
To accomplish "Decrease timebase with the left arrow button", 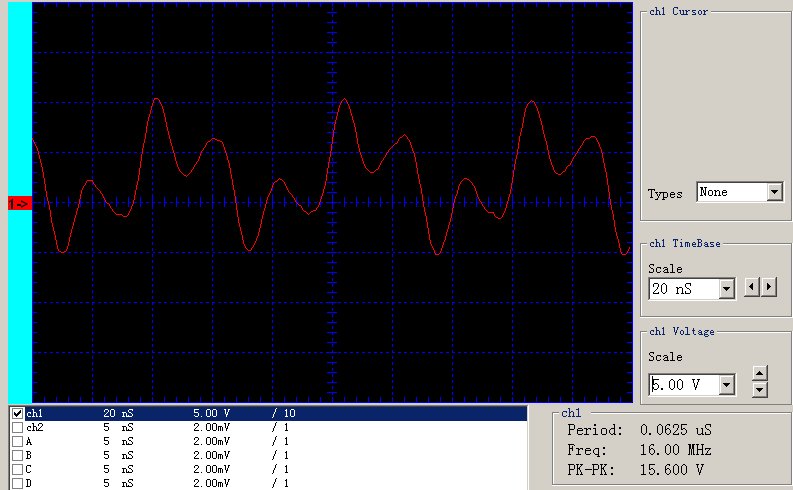I will [752, 287].
